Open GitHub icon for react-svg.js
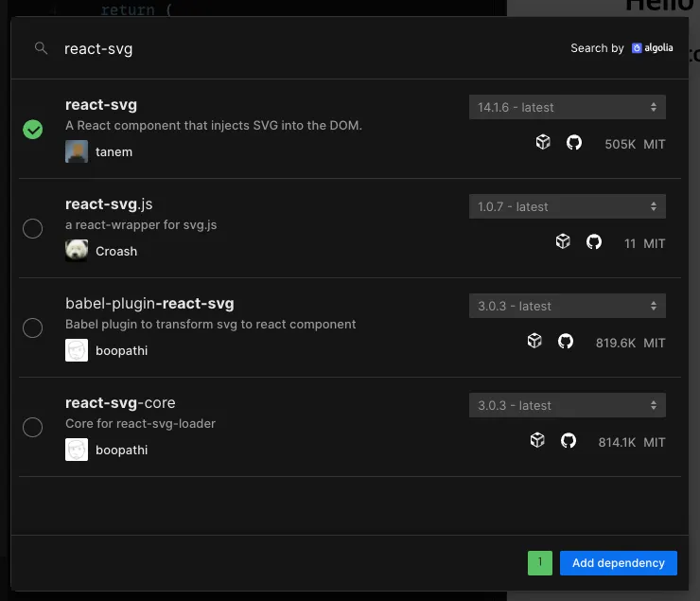 (x=594, y=242)
